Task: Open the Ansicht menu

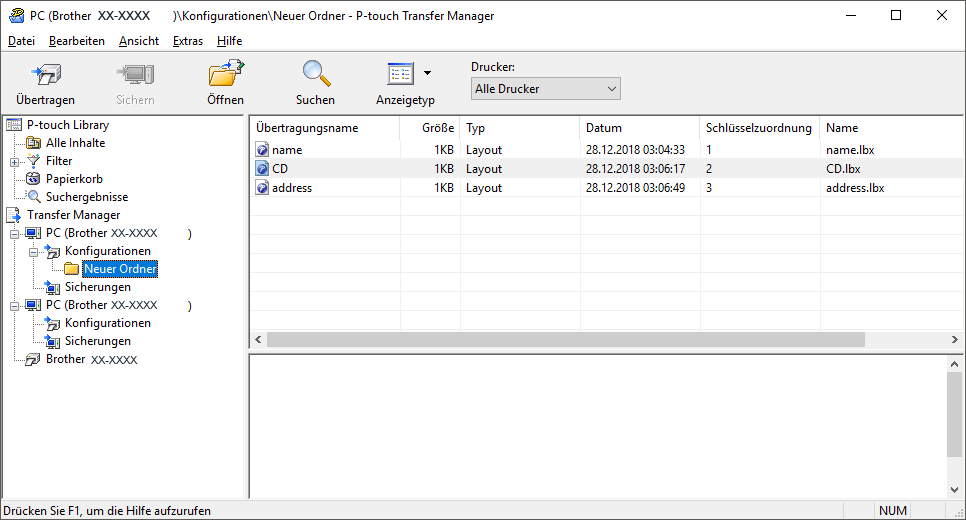Action: point(139,41)
